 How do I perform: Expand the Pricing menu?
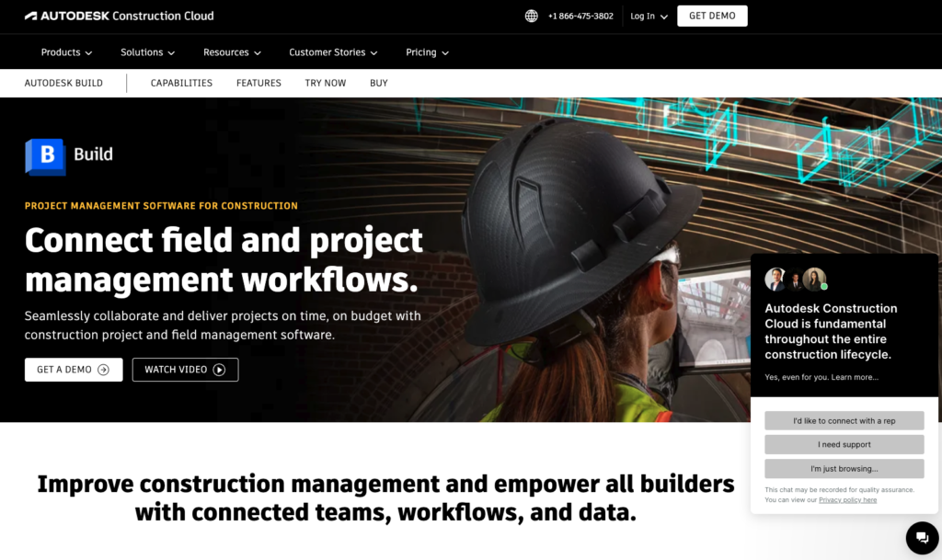(x=427, y=52)
